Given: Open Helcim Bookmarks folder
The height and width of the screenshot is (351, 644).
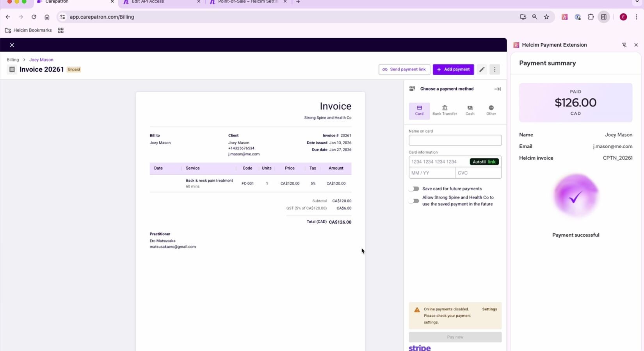Looking at the screenshot, I should (28, 30).
